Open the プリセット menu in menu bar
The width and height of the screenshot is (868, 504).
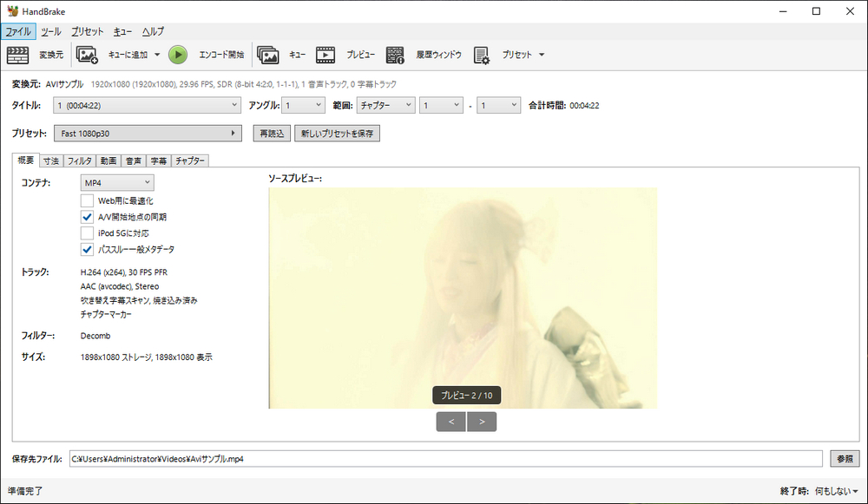(x=88, y=31)
